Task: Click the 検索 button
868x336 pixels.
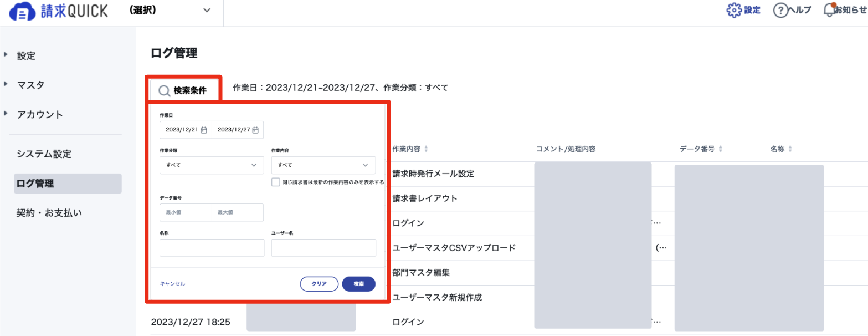Action: coord(359,284)
